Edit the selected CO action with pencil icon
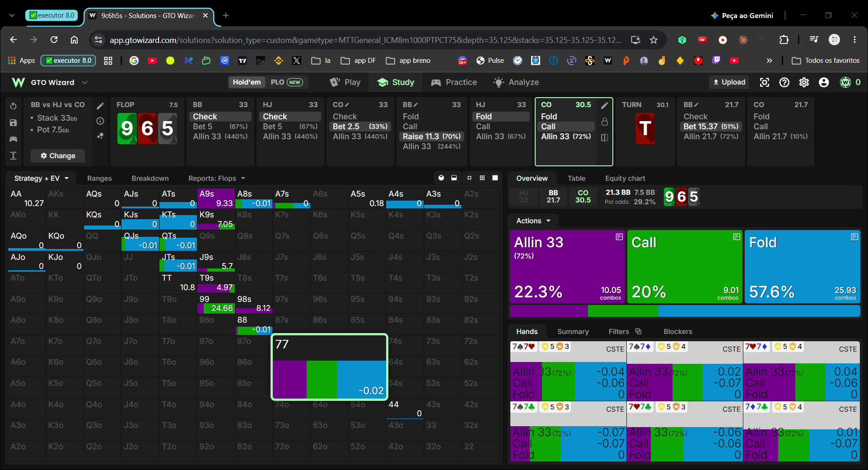Viewport: 868px width, 470px height. coord(605,106)
